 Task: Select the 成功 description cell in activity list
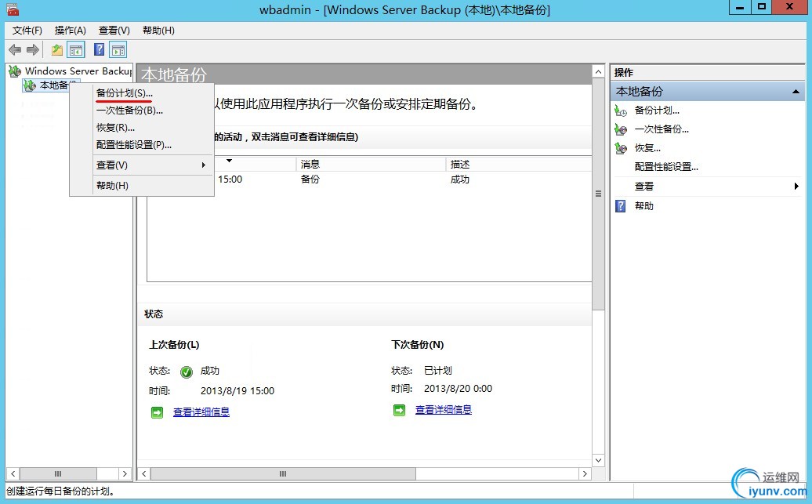pos(460,179)
